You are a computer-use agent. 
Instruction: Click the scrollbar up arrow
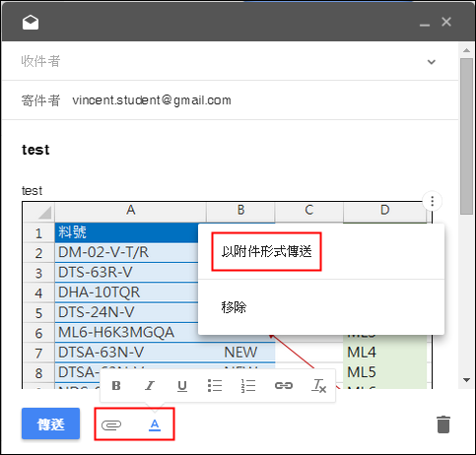click(466, 50)
